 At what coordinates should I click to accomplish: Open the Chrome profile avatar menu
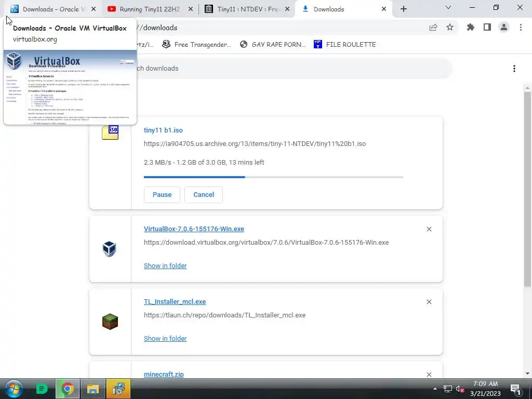coord(504,28)
